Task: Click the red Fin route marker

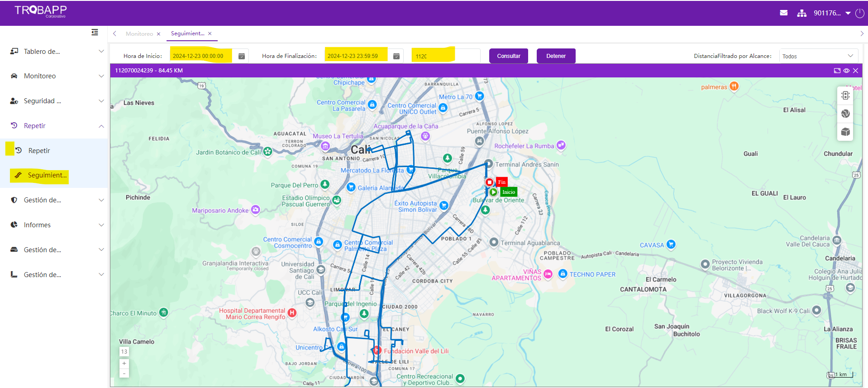Action: click(x=489, y=182)
